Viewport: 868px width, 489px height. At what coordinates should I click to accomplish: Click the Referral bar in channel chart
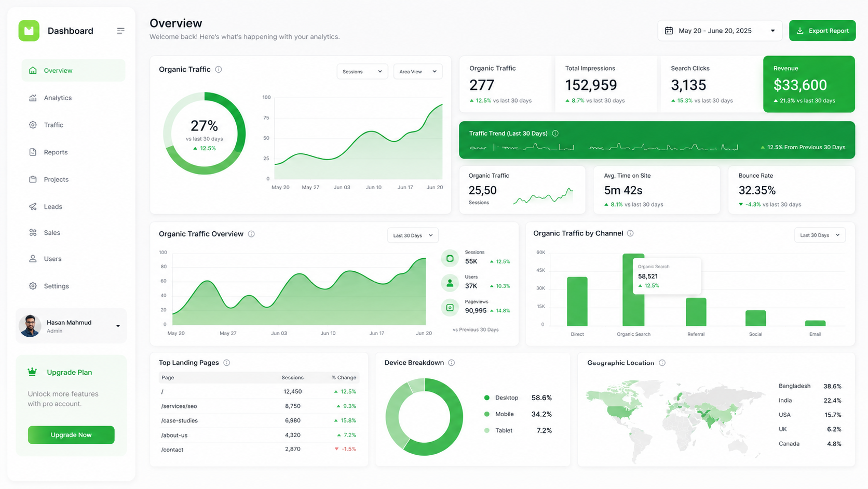[696, 312]
